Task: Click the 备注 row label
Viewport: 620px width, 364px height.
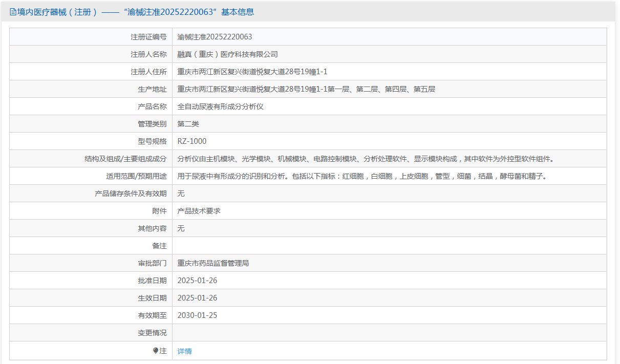Action: 159,246
